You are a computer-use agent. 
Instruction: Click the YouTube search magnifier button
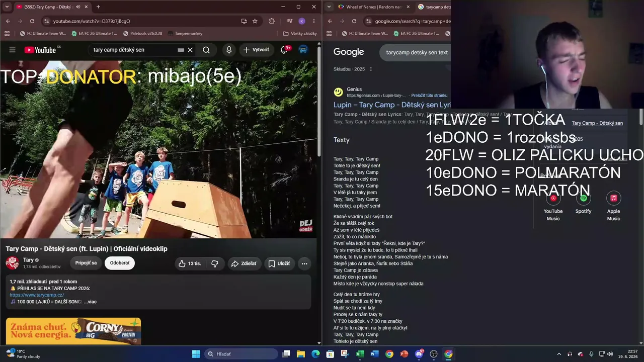206,50
